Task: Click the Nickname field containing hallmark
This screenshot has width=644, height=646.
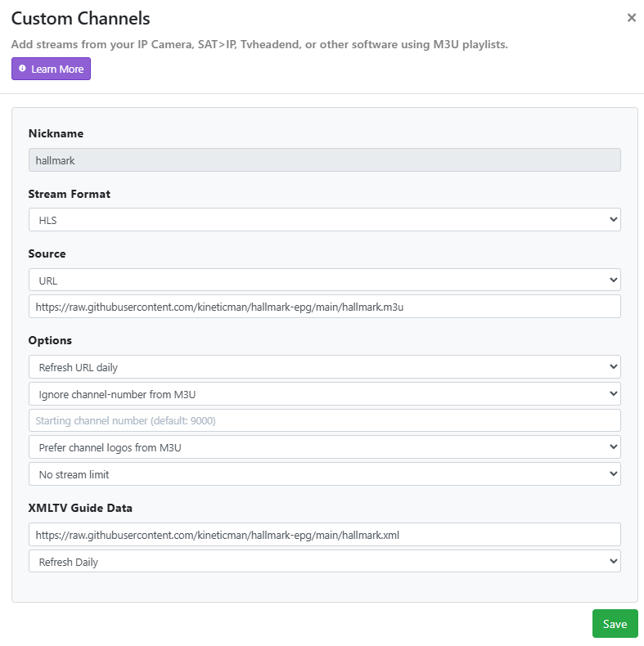Action: pyautogui.click(x=324, y=160)
